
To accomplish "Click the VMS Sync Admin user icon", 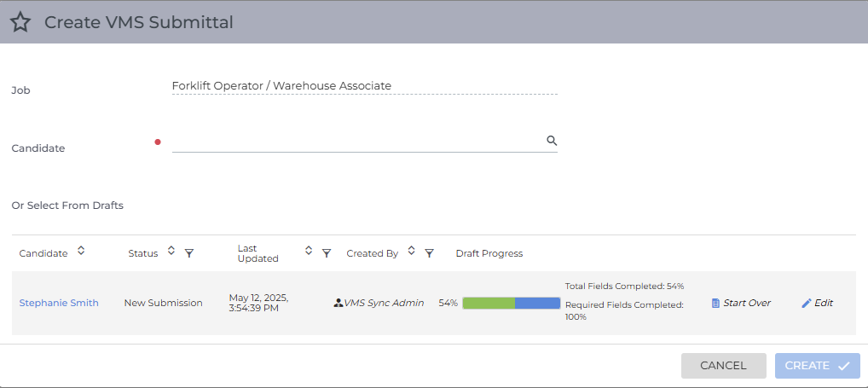I will [339, 303].
